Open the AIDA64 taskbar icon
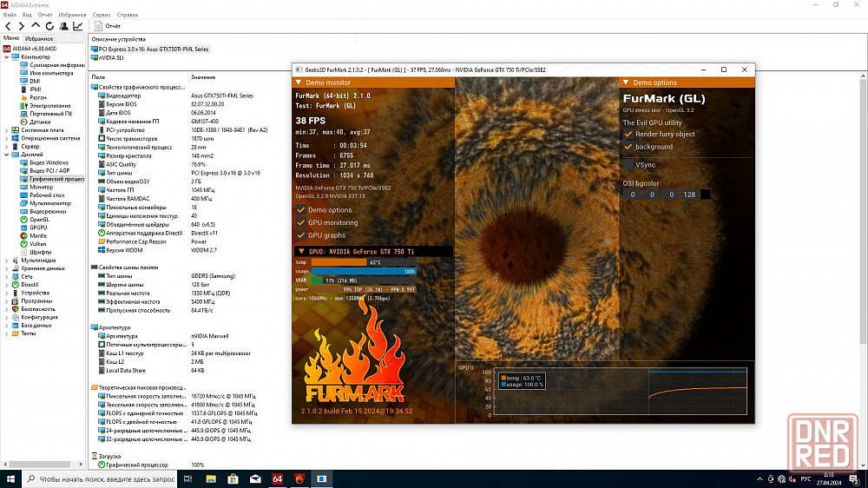The image size is (868, 488). click(278, 478)
